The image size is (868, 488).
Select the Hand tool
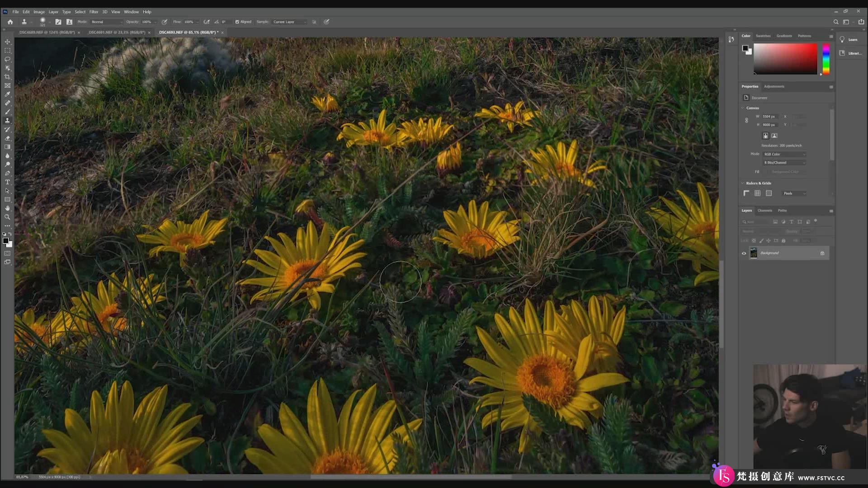click(x=7, y=208)
